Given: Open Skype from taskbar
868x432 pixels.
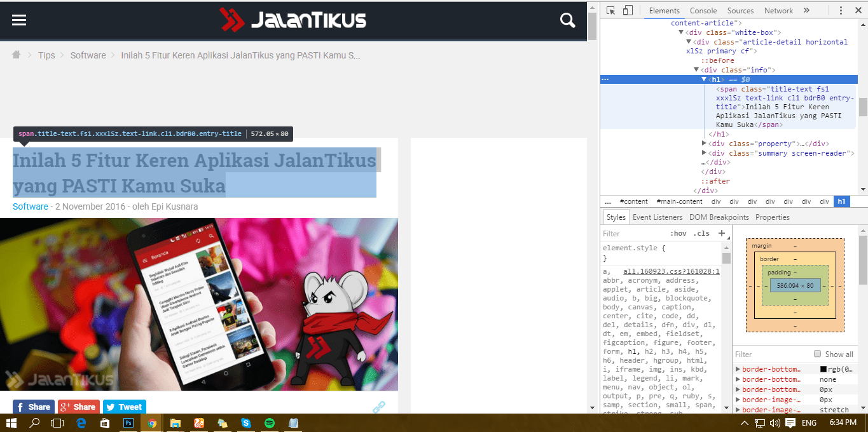Looking at the screenshot, I should pos(245,422).
